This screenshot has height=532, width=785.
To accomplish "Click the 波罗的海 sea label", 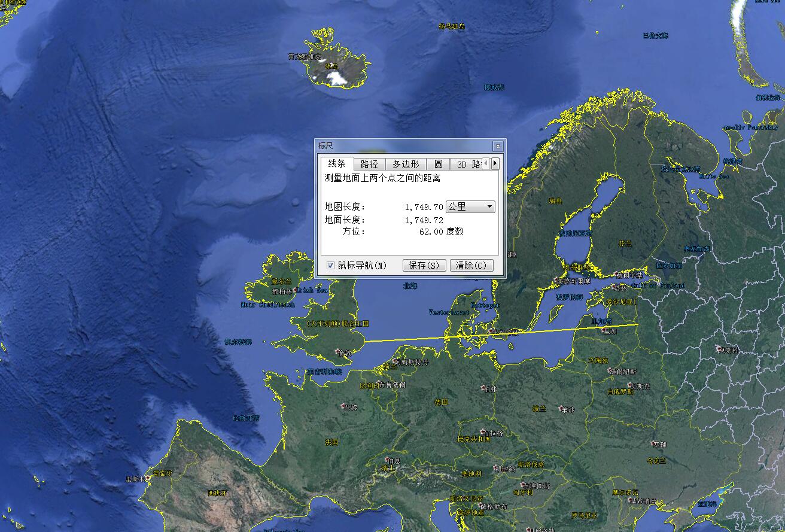I will [x=568, y=296].
